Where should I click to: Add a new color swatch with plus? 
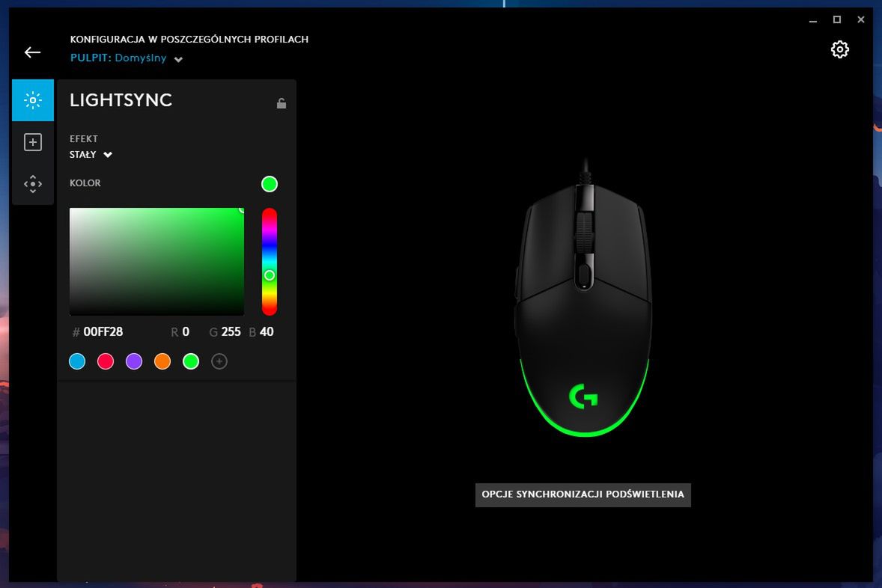tap(219, 361)
